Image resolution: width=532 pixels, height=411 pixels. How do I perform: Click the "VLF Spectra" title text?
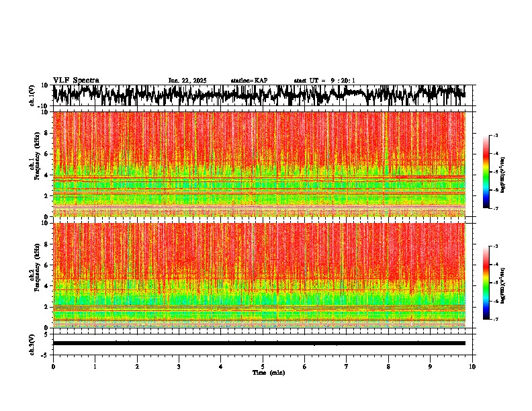click(76, 81)
